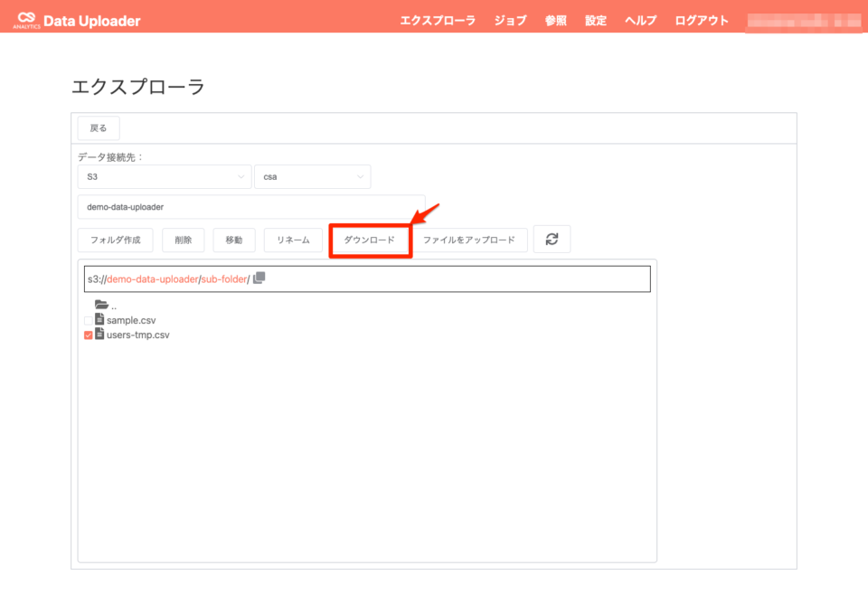
Task: Uncheck the users-tmp.csv checkbox
Action: tap(89, 334)
